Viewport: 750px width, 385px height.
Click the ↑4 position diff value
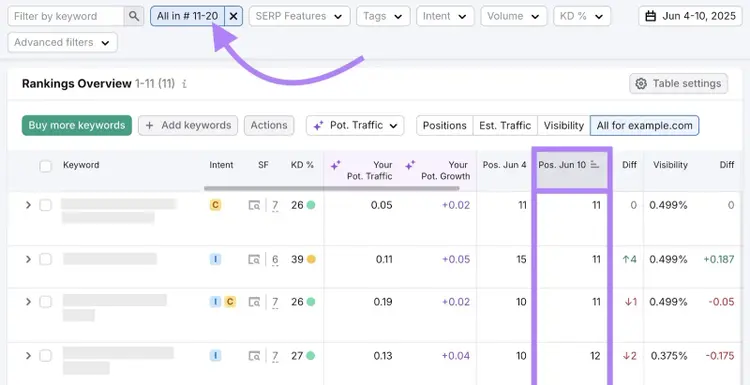(629, 259)
